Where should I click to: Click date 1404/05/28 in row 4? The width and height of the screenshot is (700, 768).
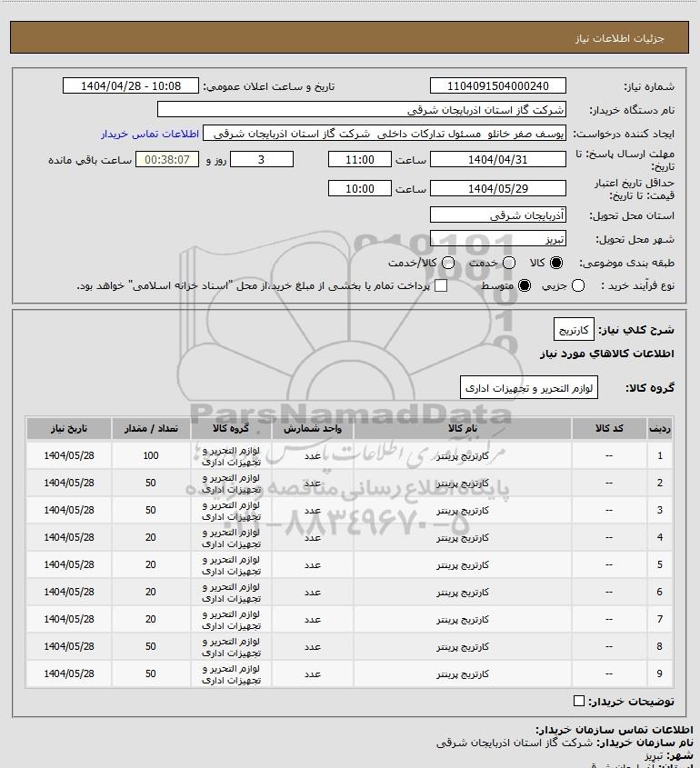(68, 538)
